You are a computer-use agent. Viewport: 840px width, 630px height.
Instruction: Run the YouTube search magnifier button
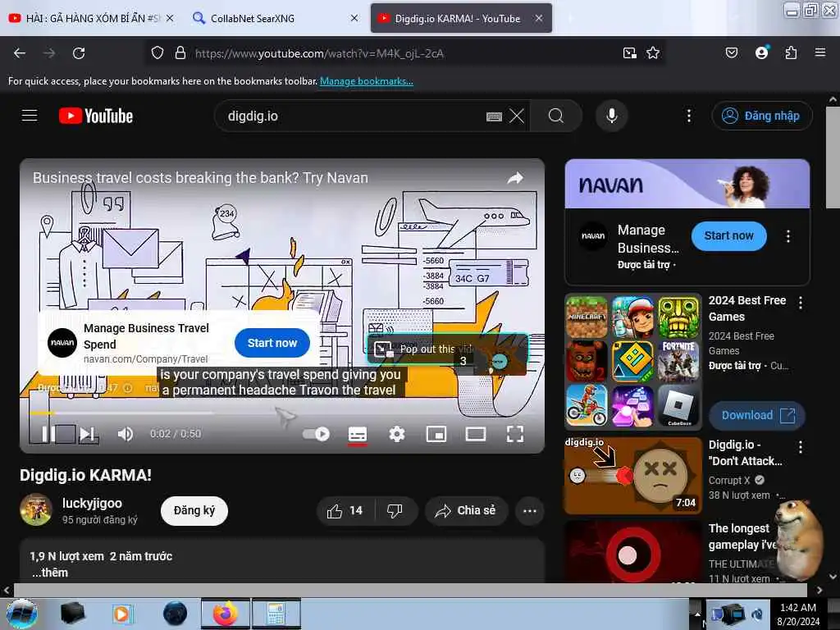tap(556, 116)
